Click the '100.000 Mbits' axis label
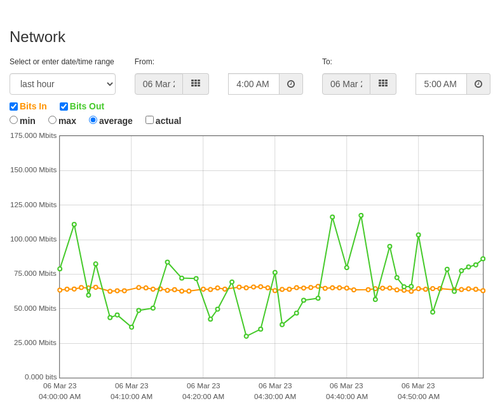Screen dimensions: 500x403 (x=33, y=239)
